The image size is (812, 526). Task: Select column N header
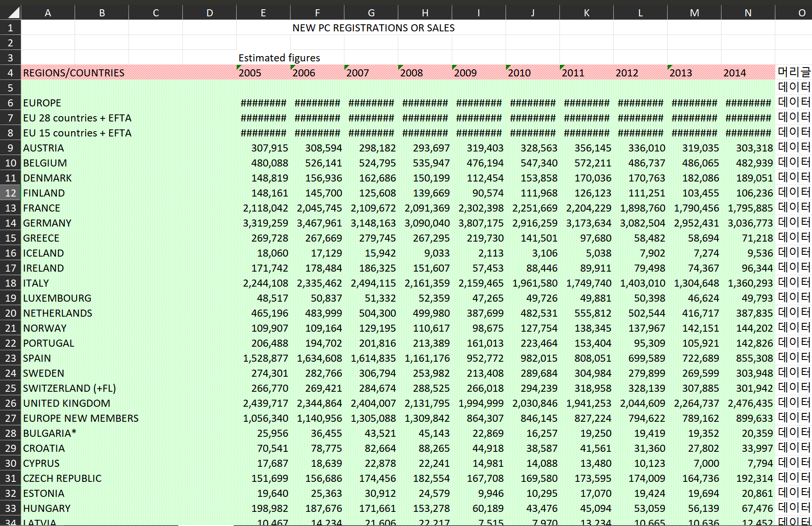pos(748,13)
